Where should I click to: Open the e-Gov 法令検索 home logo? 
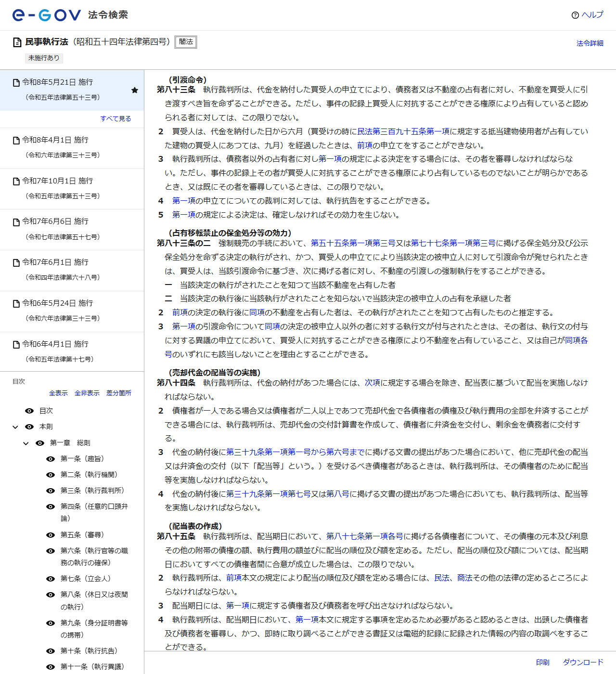(70, 15)
